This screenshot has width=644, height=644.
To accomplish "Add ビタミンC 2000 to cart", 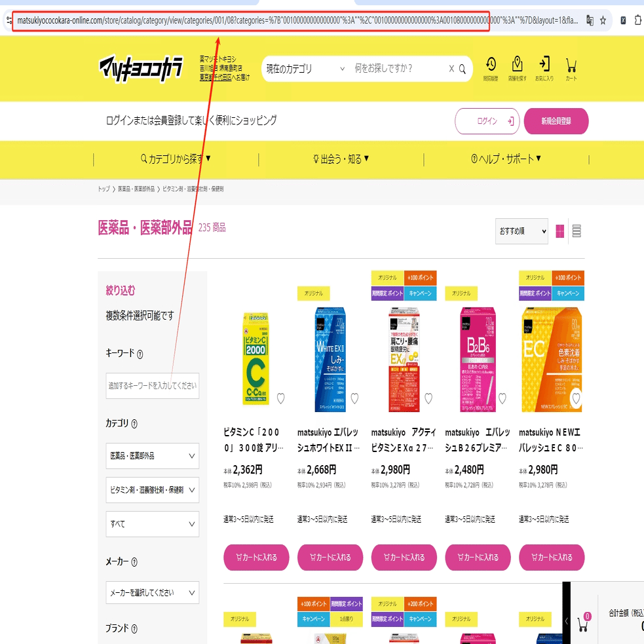I will (256, 558).
